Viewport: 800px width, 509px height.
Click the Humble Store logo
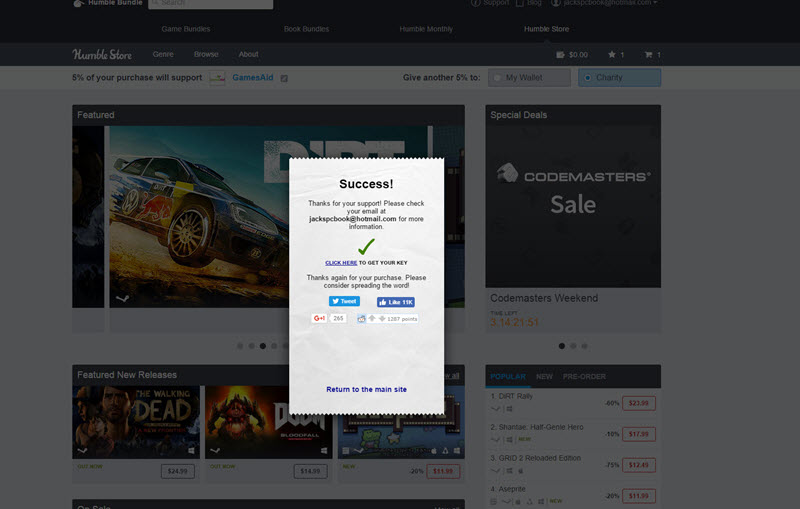[102, 55]
